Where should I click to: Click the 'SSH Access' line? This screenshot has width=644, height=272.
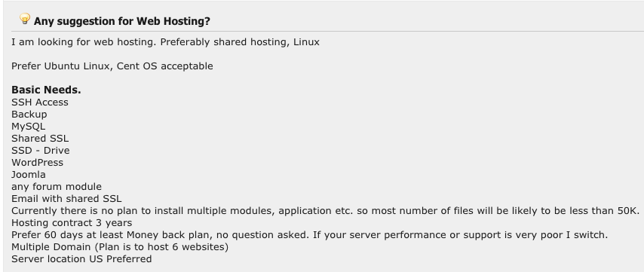[x=40, y=102]
